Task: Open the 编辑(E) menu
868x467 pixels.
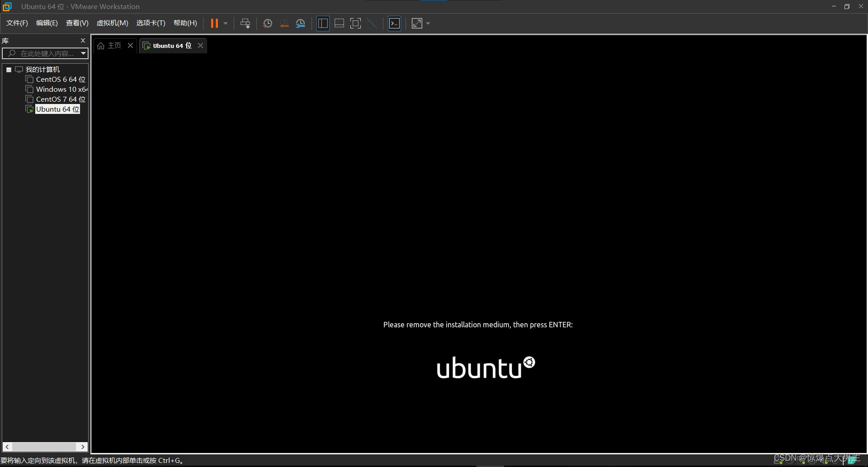Action: point(47,23)
